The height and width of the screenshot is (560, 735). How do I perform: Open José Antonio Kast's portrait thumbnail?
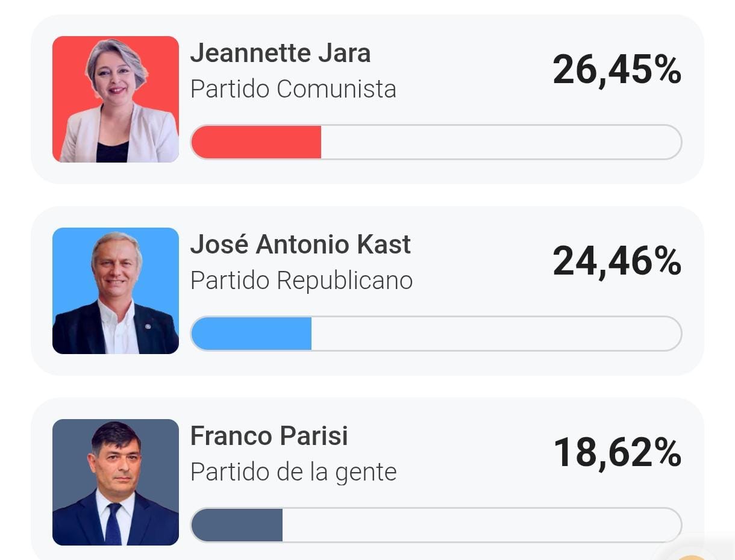point(116,291)
